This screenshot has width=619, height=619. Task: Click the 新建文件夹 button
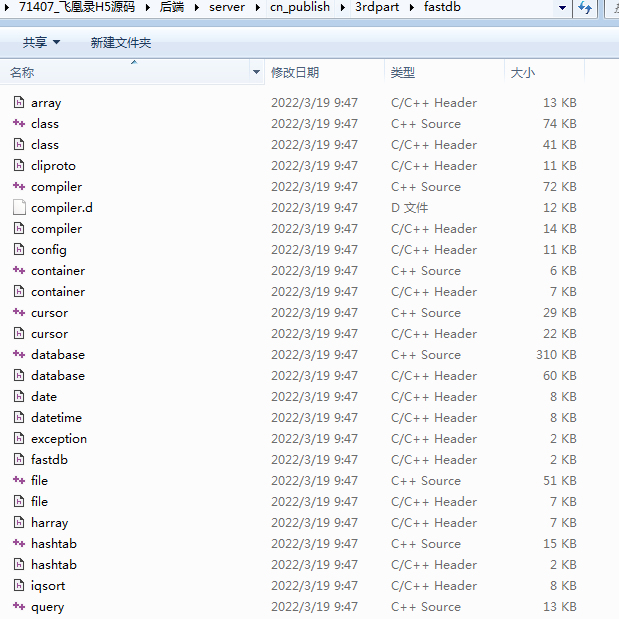(x=121, y=43)
